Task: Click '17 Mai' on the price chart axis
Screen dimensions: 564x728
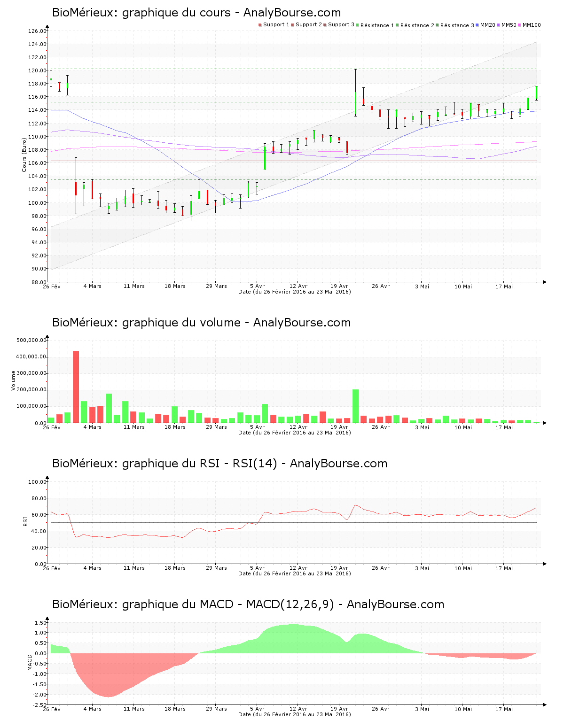Action: tap(504, 286)
